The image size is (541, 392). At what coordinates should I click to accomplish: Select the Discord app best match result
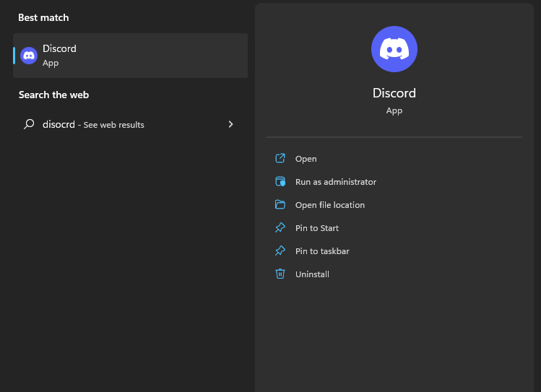131,56
